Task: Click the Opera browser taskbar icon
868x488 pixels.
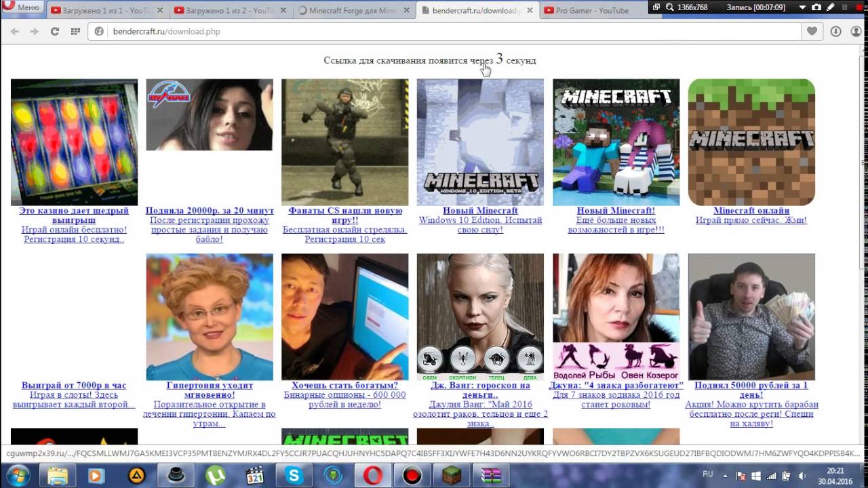Action: click(x=372, y=476)
